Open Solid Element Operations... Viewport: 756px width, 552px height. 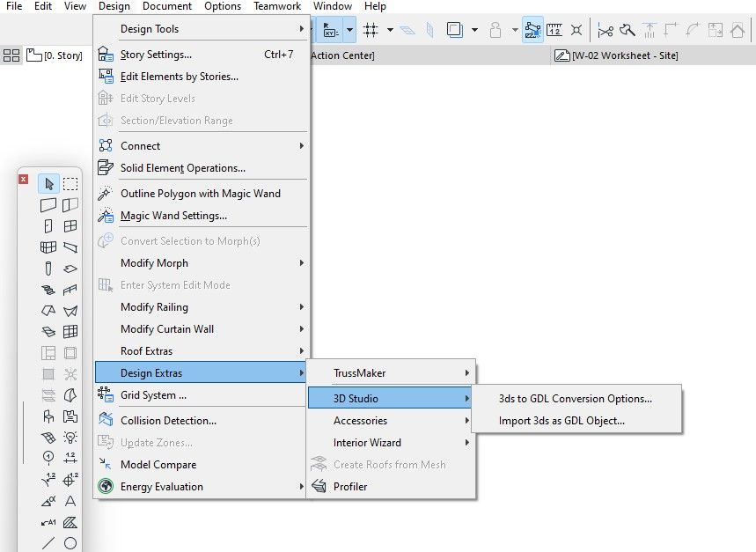click(201, 168)
